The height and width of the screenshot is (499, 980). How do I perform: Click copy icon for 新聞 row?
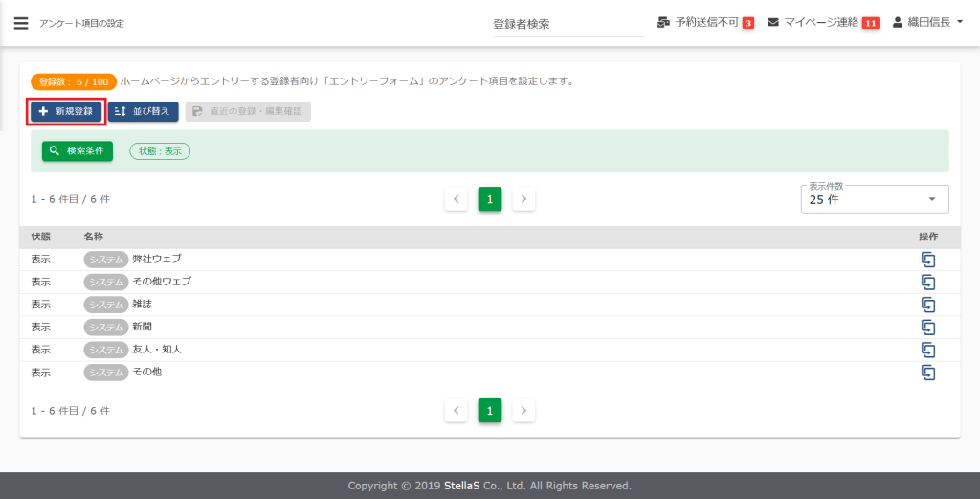point(927,327)
